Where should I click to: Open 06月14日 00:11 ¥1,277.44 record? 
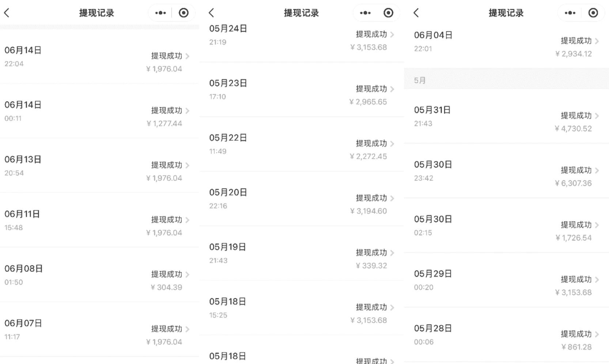coord(99,111)
